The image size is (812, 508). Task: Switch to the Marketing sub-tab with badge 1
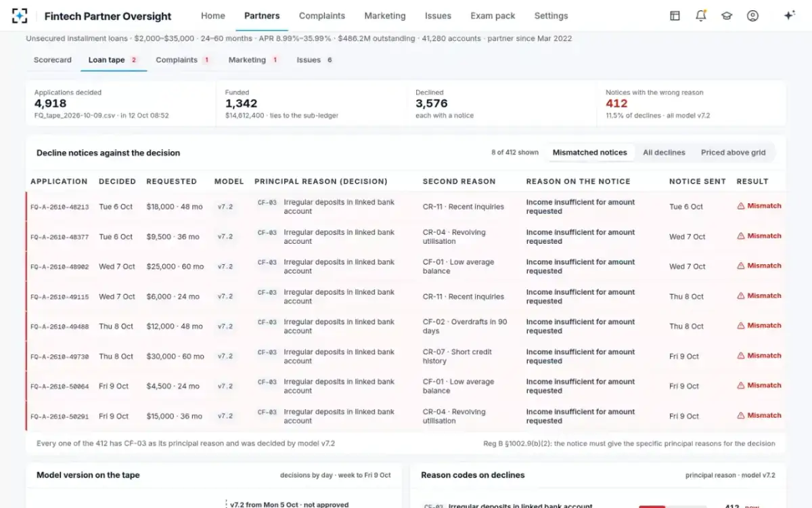[x=254, y=60]
